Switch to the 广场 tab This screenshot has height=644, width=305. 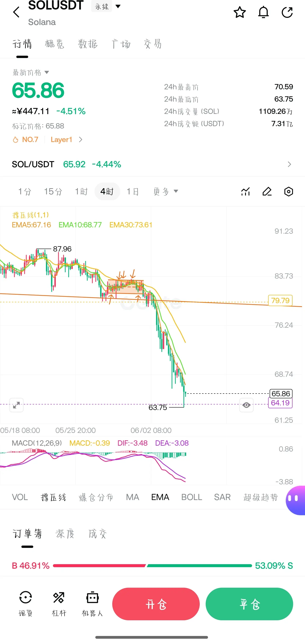coord(121,44)
